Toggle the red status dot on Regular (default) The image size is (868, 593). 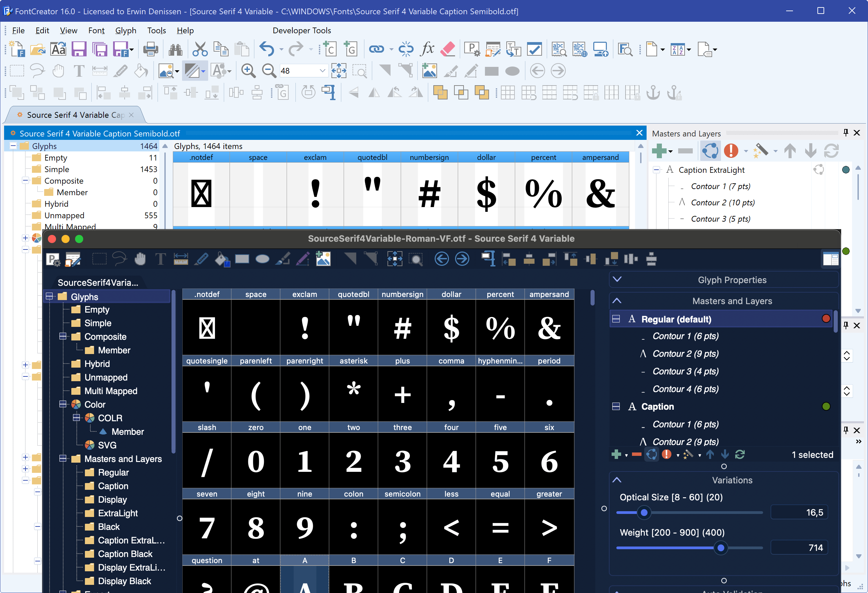pos(826,318)
